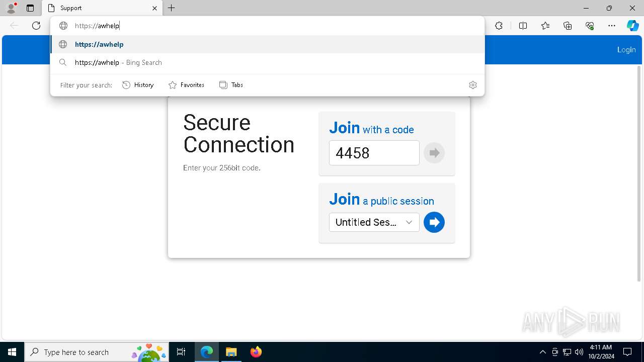Filter suggestions by Favorites

(186, 85)
